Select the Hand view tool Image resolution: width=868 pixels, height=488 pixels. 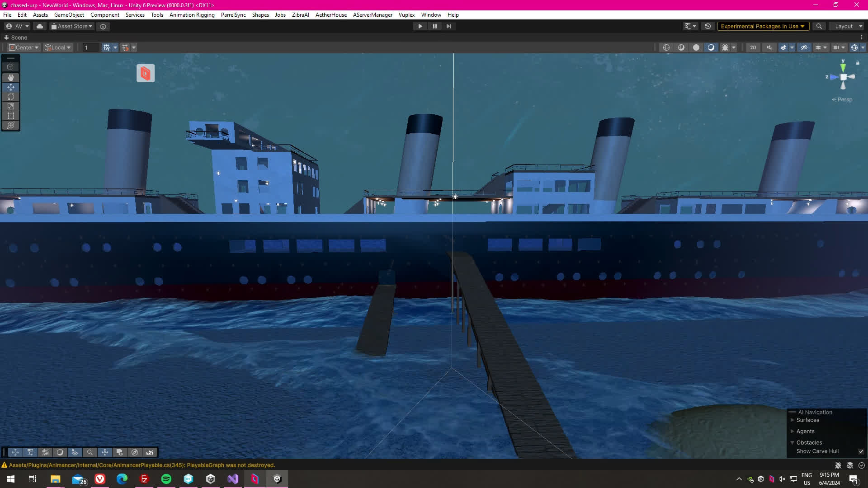[x=10, y=77]
